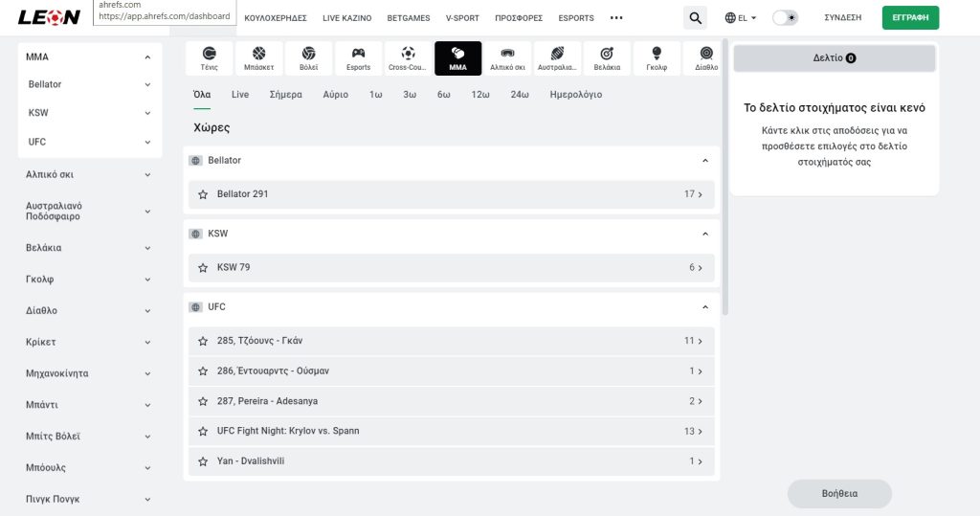This screenshot has height=516, width=980.
Task: Open the Esports gamepad icon
Action: click(358, 58)
